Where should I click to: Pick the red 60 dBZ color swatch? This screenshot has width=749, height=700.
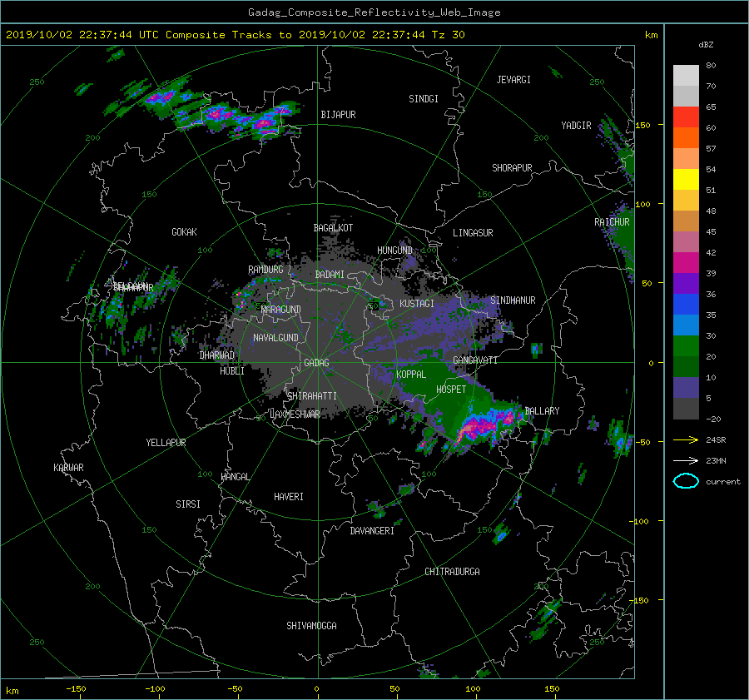tap(686, 117)
